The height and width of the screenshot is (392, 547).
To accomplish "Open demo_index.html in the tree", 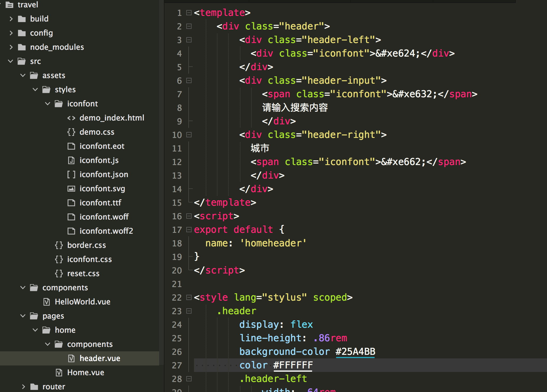I will 112,118.
